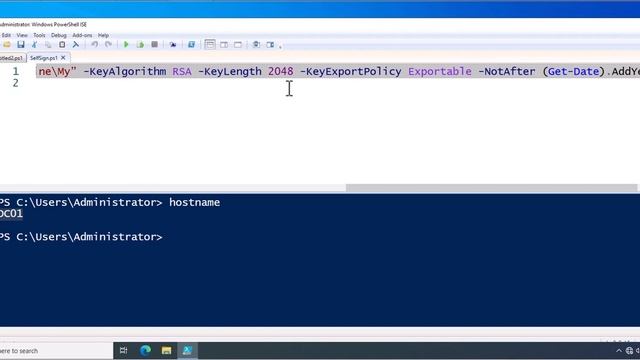The width and height of the screenshot is (640, 360).
Task: Open the Help menu
Action: coord(103,35)
